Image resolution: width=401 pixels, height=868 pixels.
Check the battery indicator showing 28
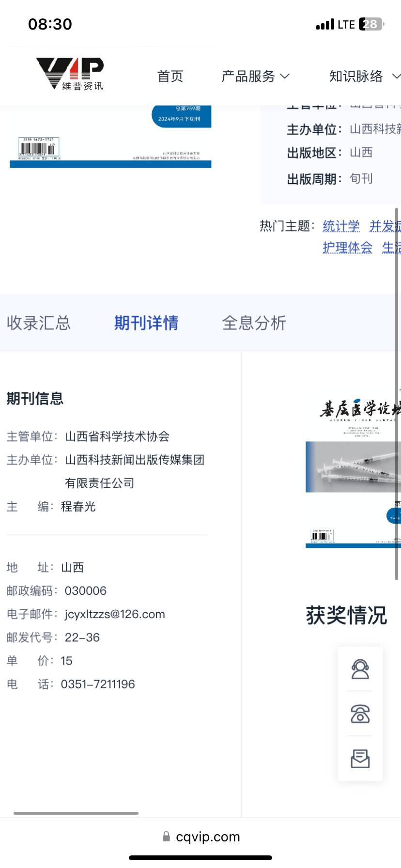[x=370, y=24]
